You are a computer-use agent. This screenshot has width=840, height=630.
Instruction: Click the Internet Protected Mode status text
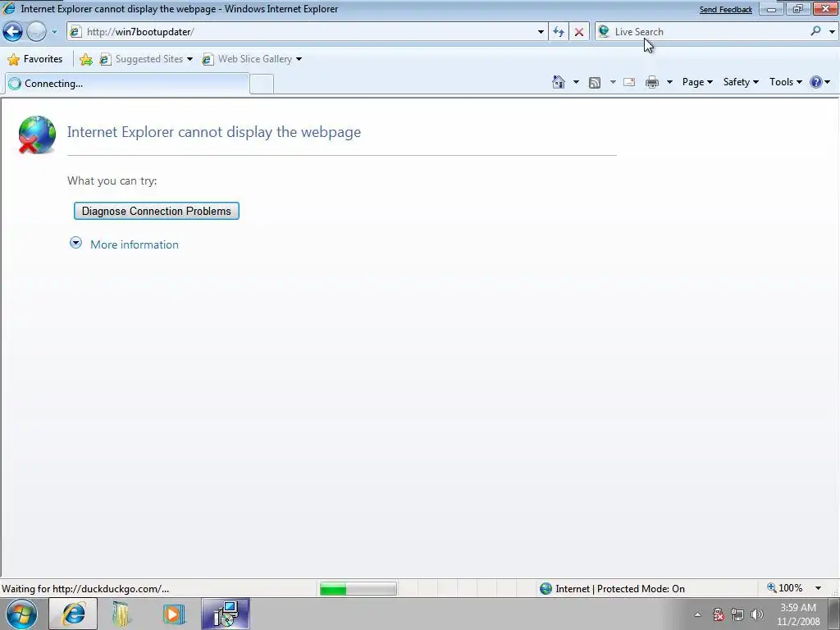pos(620,589)
